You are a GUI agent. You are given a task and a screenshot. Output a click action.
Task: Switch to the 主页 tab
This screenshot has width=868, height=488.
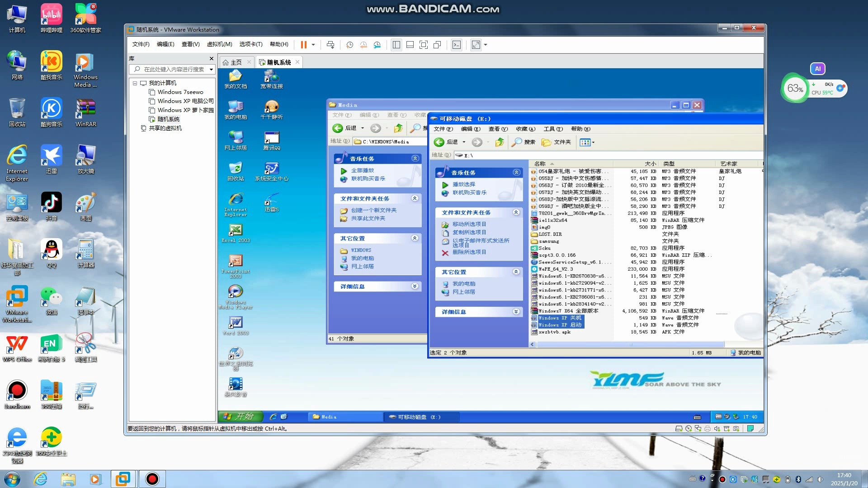(x=236, y=62)
